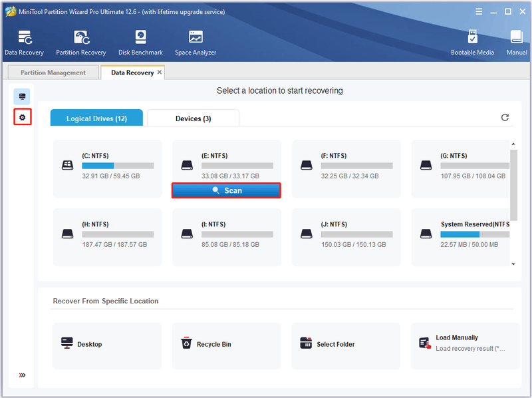This screenshot has height=398, width=532.
Task: Click Load Manually recovery result option
Action: click(x=465, y=345)
